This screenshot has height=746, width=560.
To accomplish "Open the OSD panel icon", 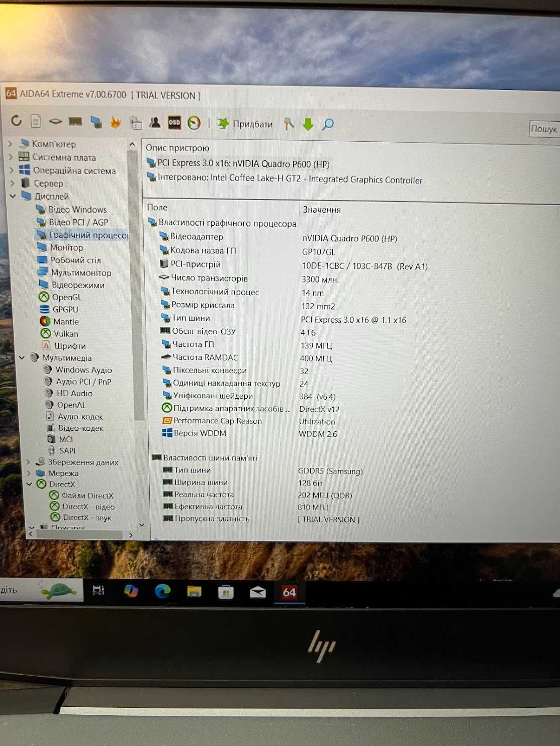I will click(x=174, y=122).
